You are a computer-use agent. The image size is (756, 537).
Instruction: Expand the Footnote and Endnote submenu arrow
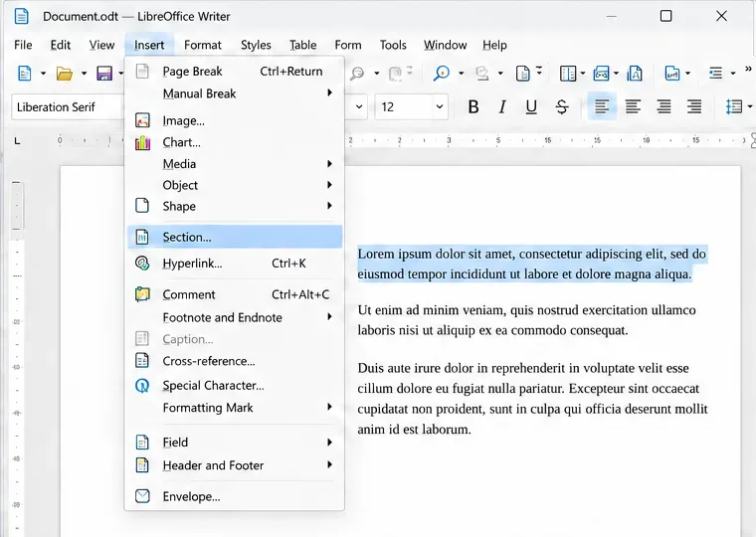point(330,316)
